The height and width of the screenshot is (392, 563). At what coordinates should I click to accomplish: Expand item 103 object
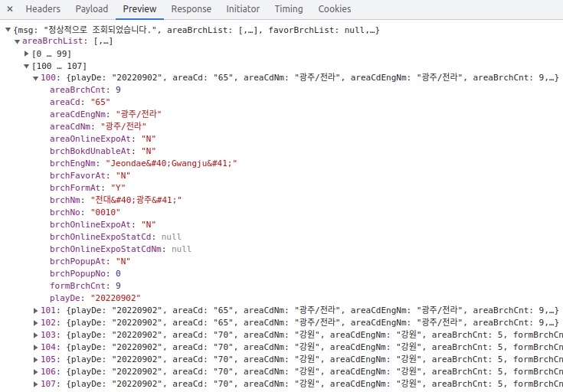click(x=35, y=335)
